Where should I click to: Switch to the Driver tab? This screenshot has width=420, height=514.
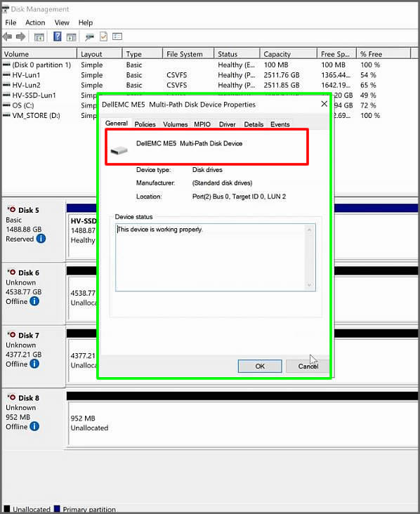click(228, 124)
